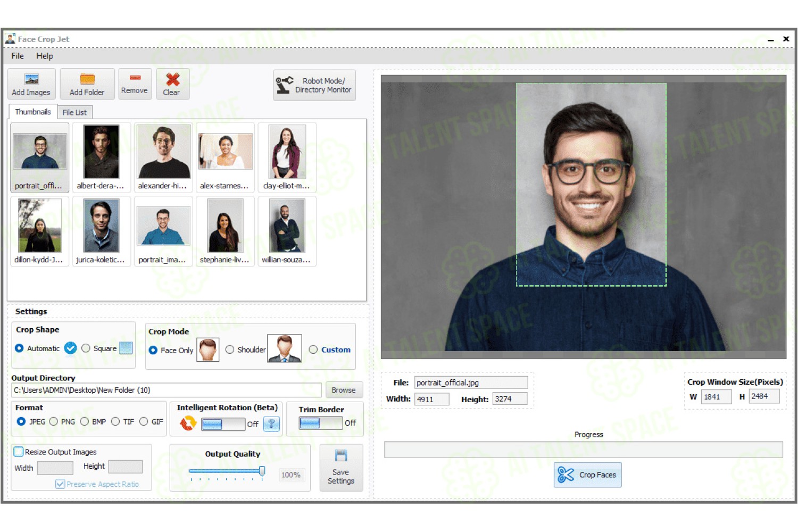Clear all images with the red X
Screen dimensions: 798x532
[x=172, y=84]
